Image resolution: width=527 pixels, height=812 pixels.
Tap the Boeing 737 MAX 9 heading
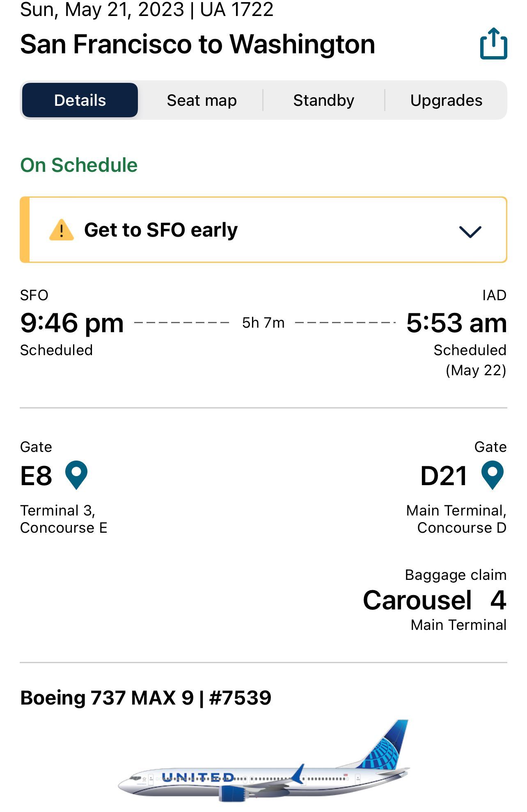(x=146, y=698)
